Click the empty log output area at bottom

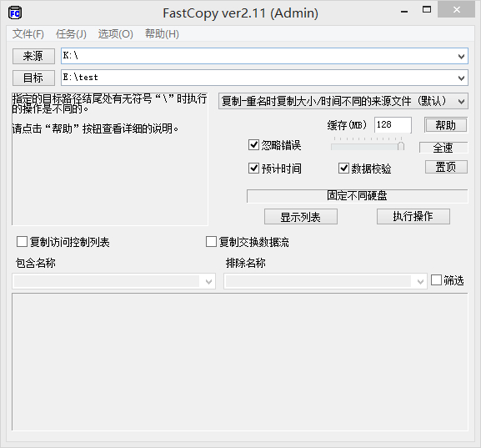pyautogui.click(x=240, y=362)
